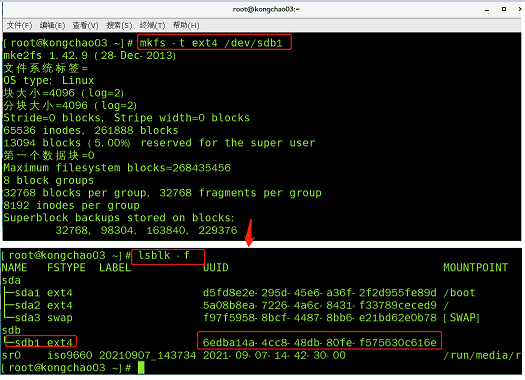
Task: Open the 终端(T) menu
Action: coord(152,25)
